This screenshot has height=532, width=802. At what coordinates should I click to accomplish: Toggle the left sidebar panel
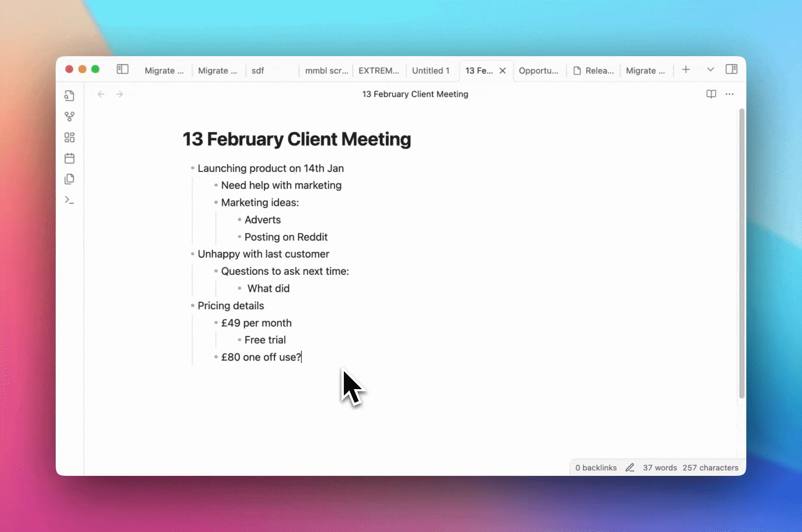[x=123, y=69]
